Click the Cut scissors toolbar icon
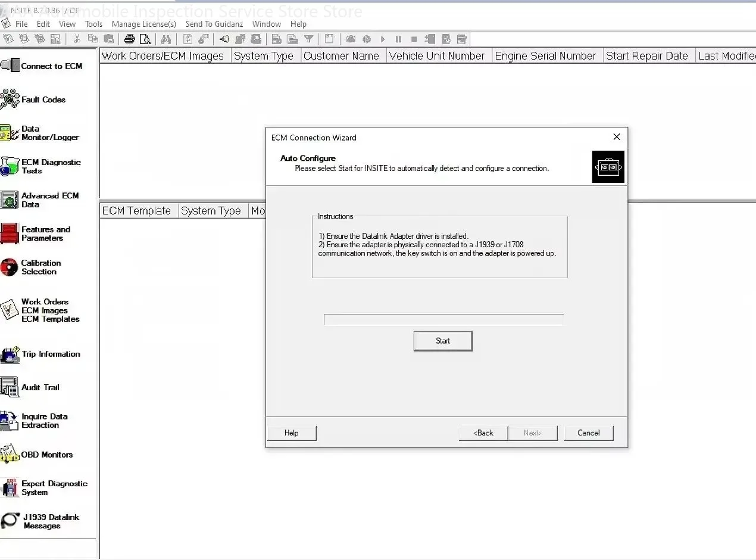The image size is (756, 560). 77,39
